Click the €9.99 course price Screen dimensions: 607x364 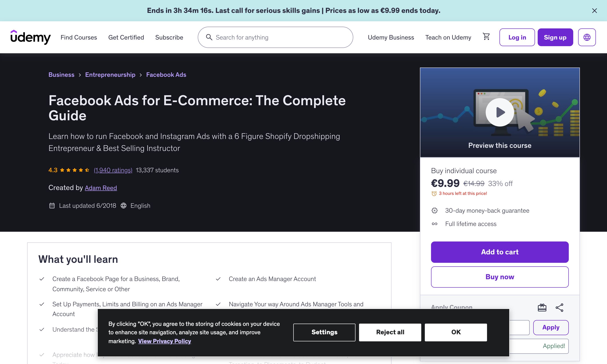tap(445, 183)
